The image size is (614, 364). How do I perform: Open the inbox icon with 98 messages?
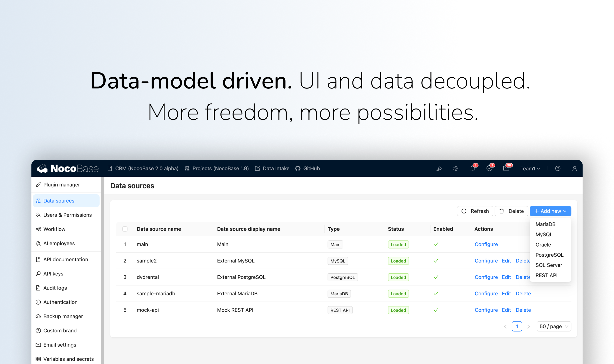coord(506,168)
